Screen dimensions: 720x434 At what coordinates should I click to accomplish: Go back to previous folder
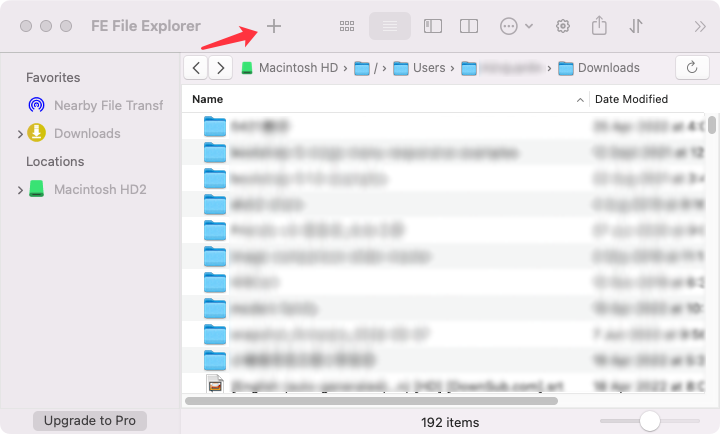(x=196, y=68)
